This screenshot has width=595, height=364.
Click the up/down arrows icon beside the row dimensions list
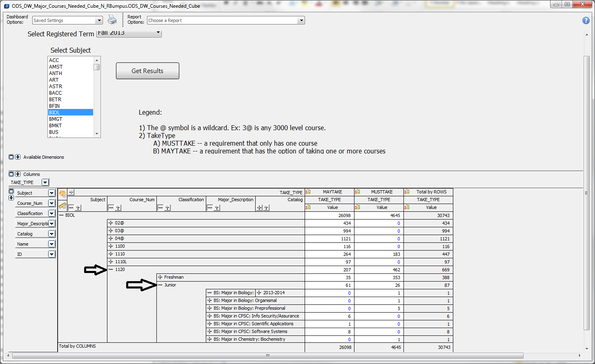[x=11, y=198]
